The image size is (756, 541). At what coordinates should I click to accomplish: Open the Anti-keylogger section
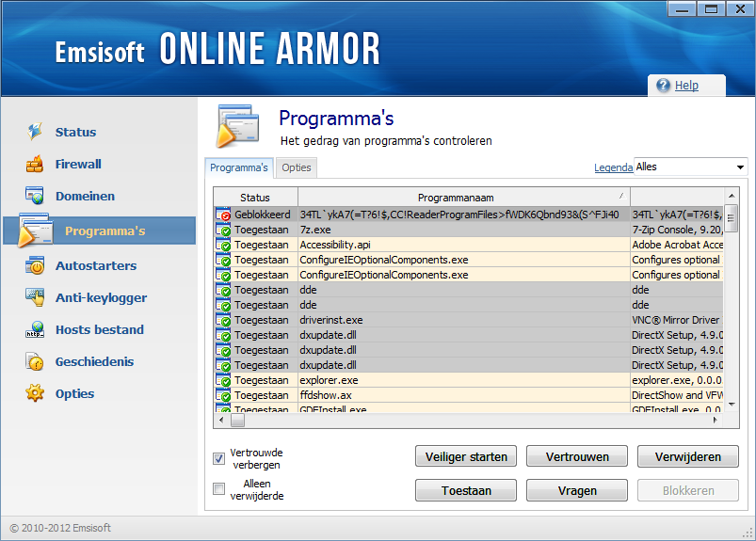(102, 297)
